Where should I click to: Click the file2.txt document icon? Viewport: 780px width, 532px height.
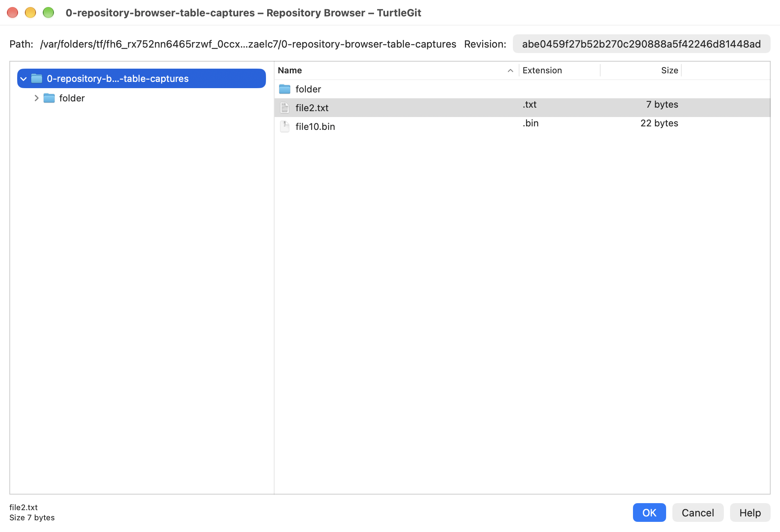point(285,108)
